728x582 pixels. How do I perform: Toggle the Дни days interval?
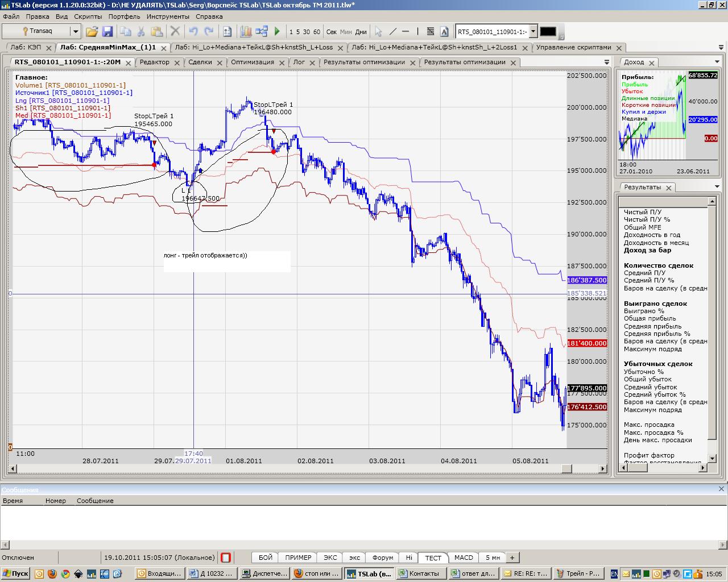(361, 32)
